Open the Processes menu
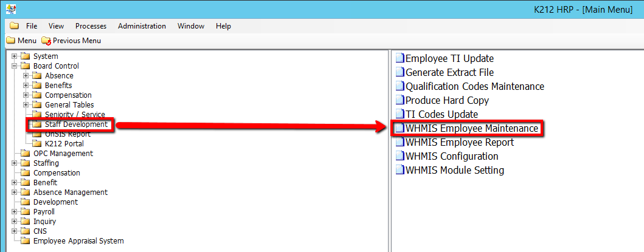 point(91,26)
